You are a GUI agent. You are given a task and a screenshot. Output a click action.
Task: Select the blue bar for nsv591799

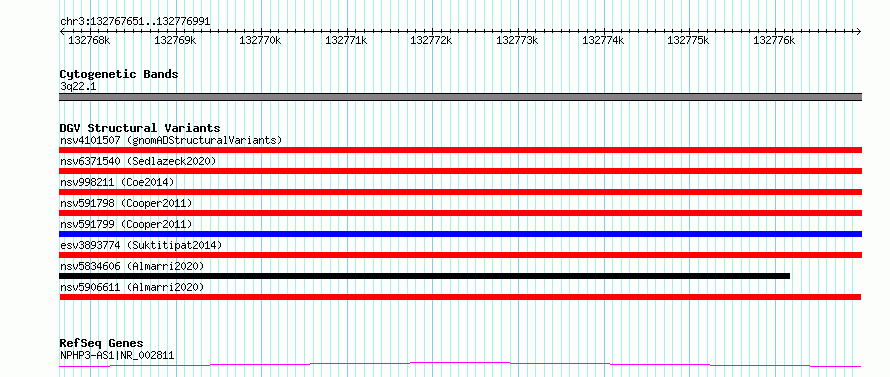tap(460, 234)
